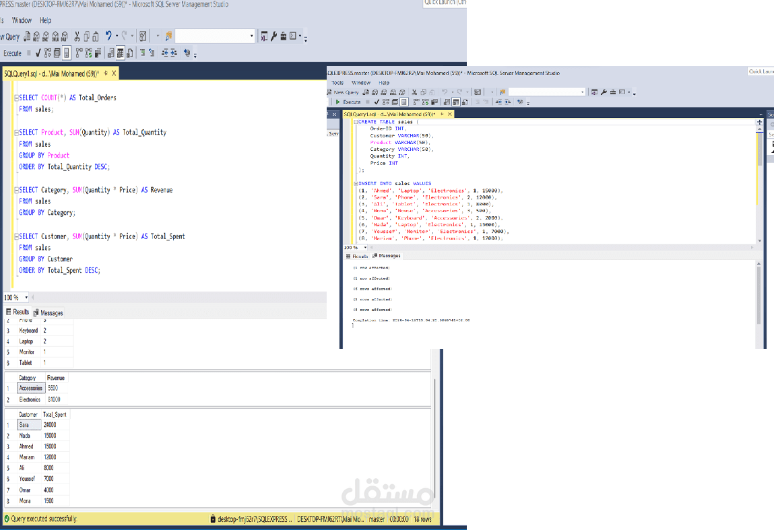Click the XMLA query icon in left toolbar
The height and width of the screenshot is (532, 776).
55,36
